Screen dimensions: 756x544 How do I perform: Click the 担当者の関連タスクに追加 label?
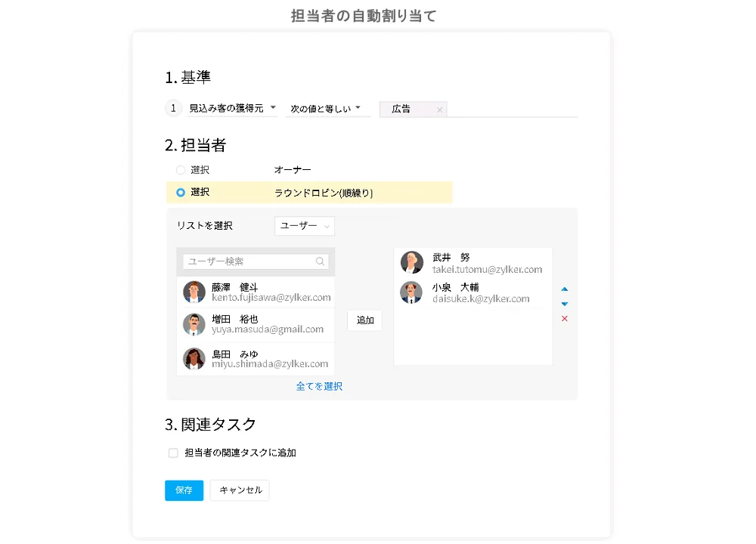click(240, 453)
